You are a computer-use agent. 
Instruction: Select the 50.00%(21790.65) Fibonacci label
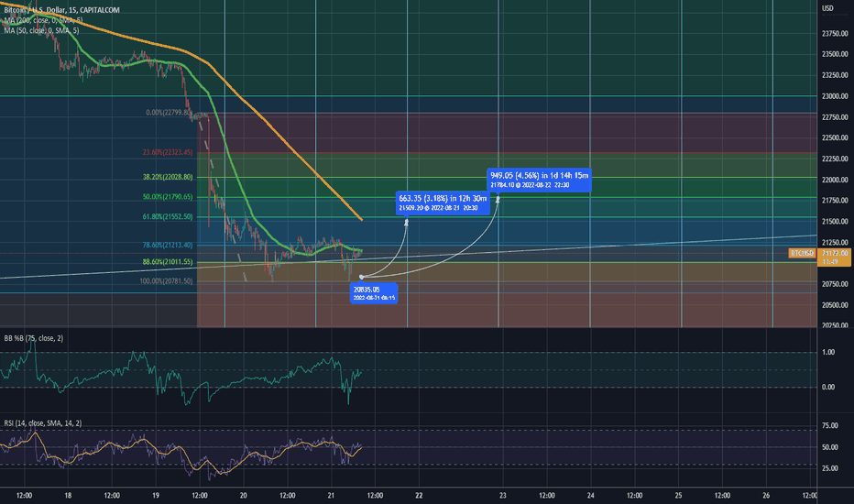(168, 197)
